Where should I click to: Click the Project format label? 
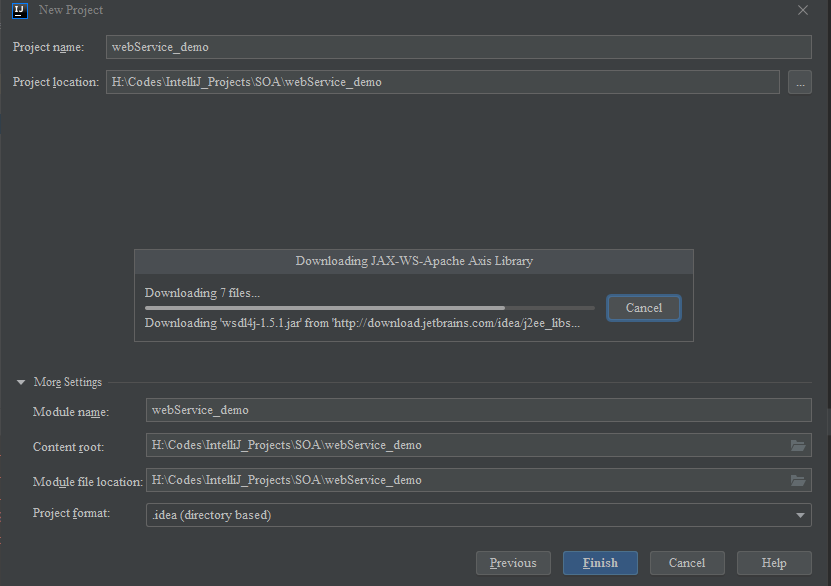72,513
